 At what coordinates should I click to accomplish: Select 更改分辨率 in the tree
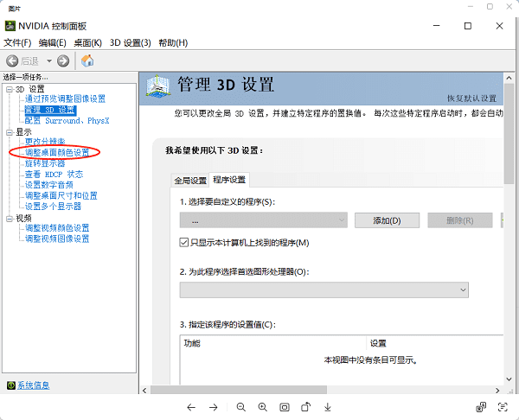tap(45, 142)
